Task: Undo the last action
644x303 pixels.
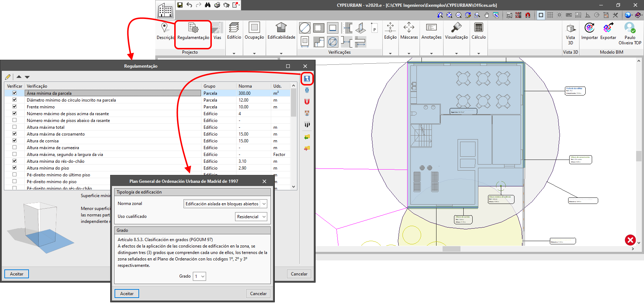Action: click(x=189, y=5)
